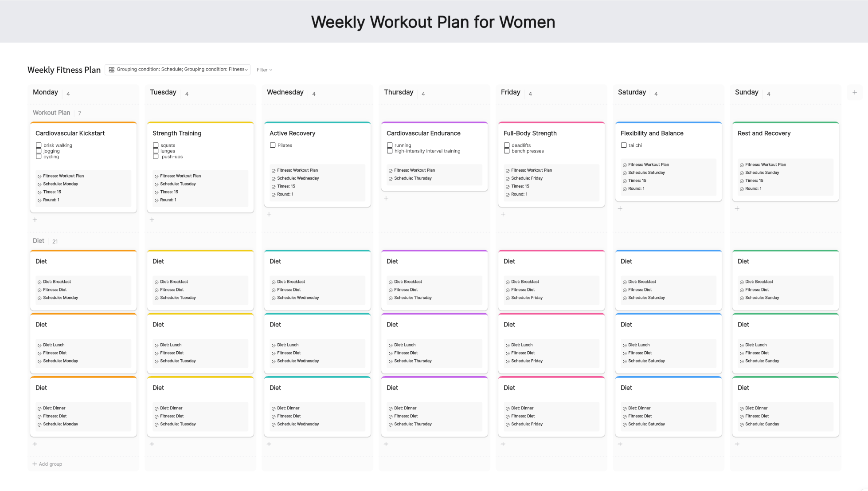Click the Monday column header

click(45, 92)
